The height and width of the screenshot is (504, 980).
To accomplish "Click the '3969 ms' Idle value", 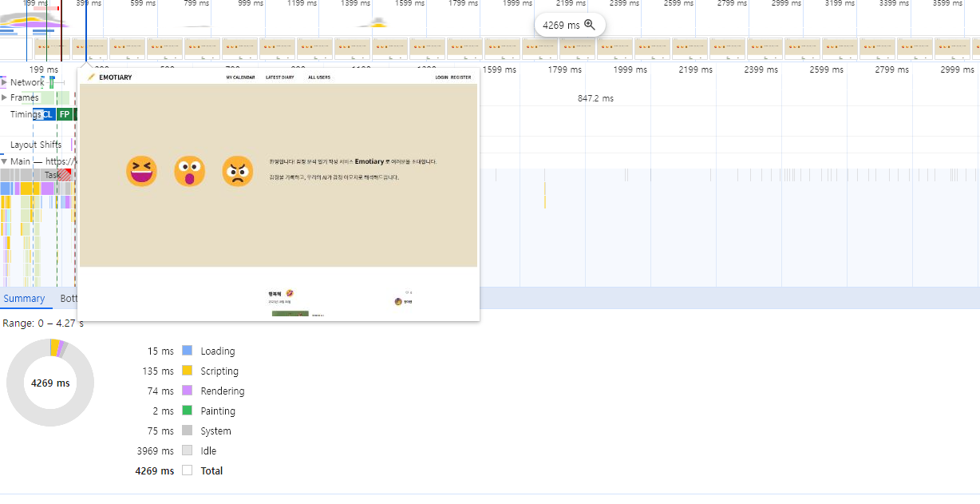I will point(155,450).
